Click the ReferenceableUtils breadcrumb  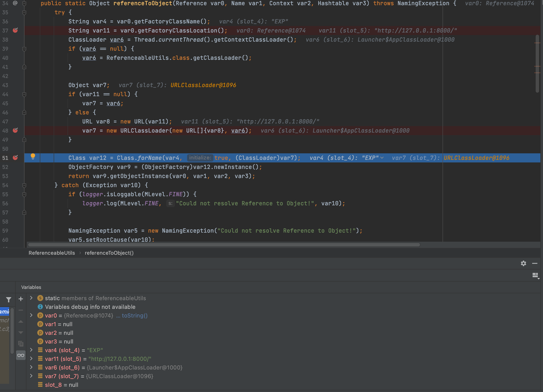pyautogui.click(x=52, y=253)
